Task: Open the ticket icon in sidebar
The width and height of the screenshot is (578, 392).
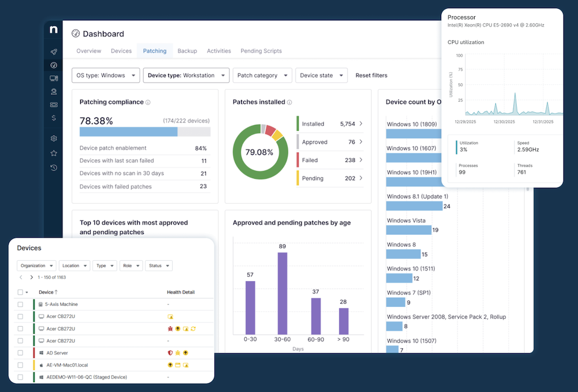Action: coord(54,105)
